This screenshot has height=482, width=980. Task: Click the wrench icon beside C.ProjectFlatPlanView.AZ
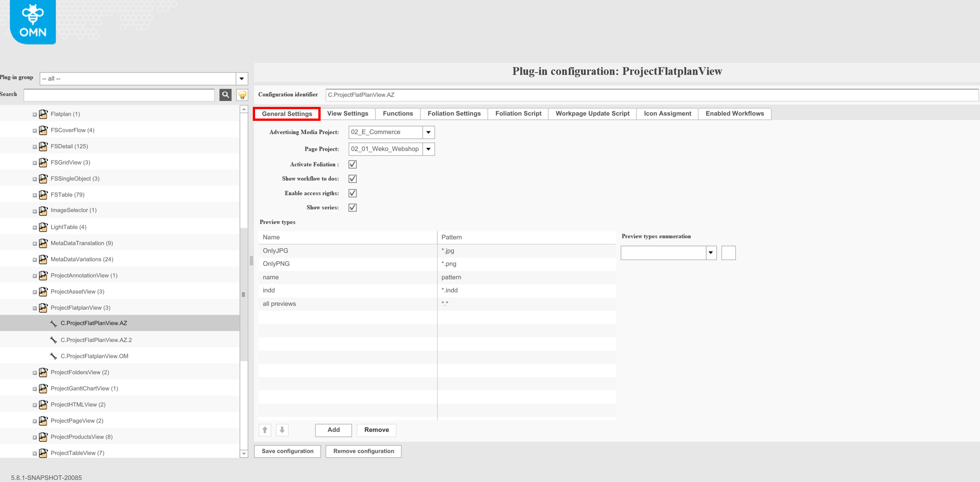point(53,323)
